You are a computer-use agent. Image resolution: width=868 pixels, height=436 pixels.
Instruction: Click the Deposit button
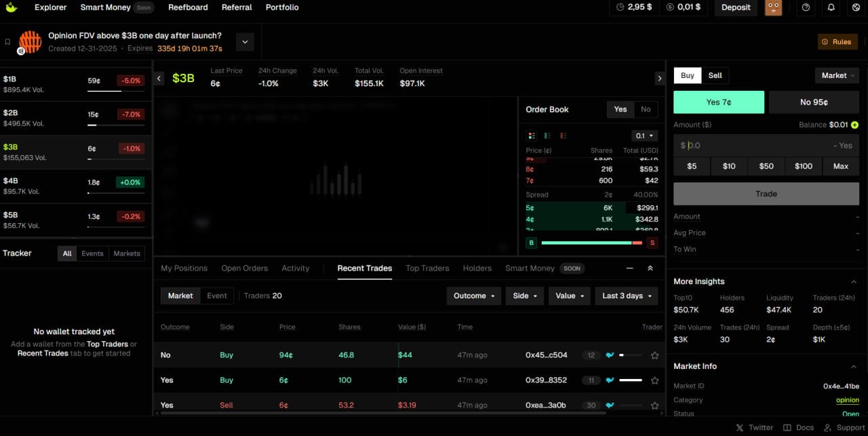(736, 7)
